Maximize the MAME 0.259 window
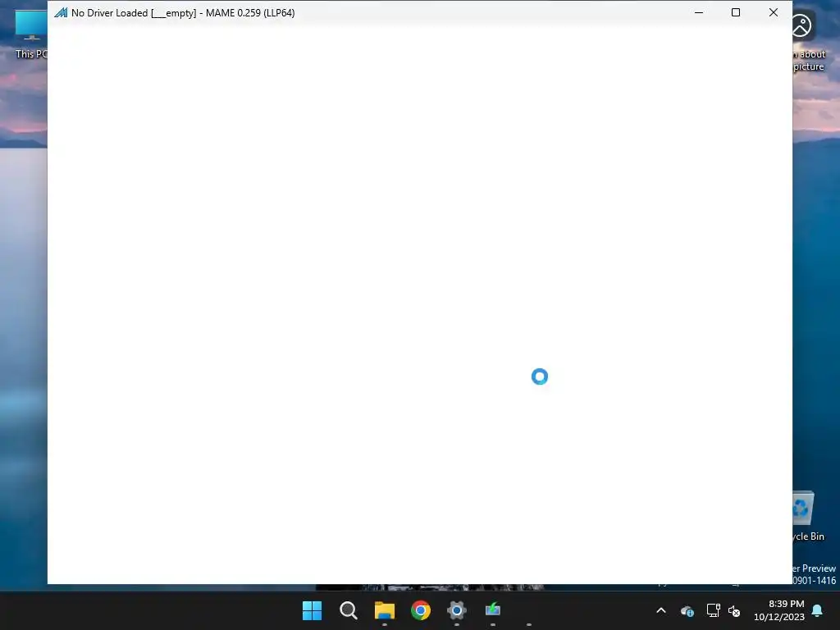Screen dimensions: 840x630 pyautogui.click(x=736, y=12)
